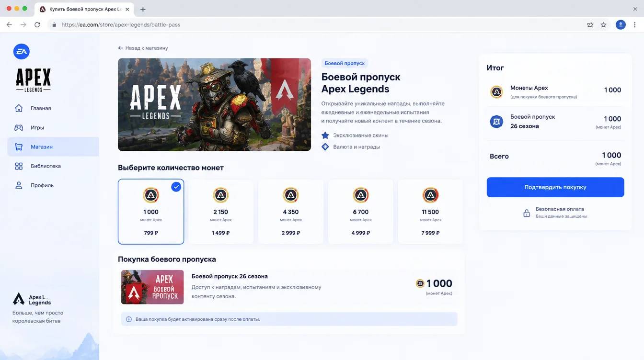Click the checkmark on the 1 000 coins card
Viewport: 644px width, 360px height.
pos(176,187)
